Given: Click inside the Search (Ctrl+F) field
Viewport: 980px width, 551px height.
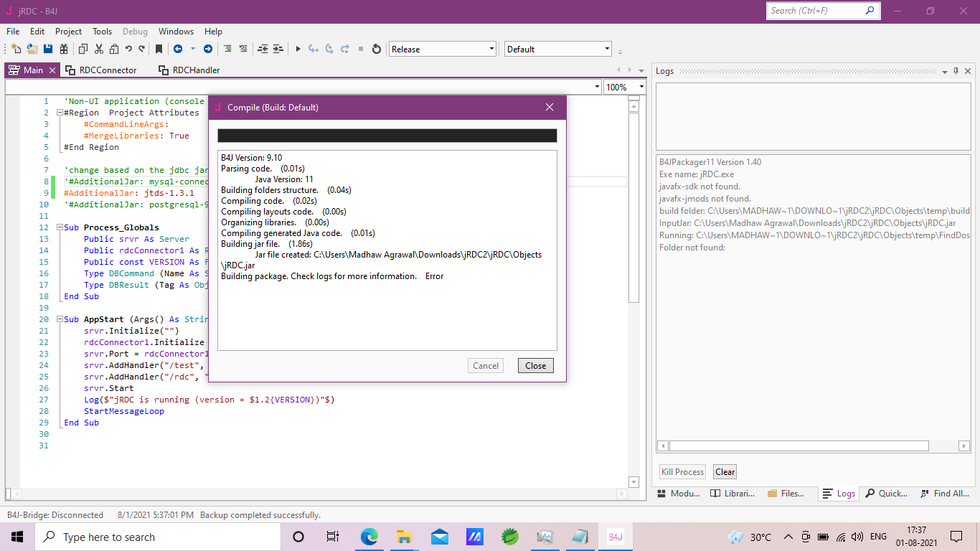Looking at the screenshot, I should click(811, 11).
